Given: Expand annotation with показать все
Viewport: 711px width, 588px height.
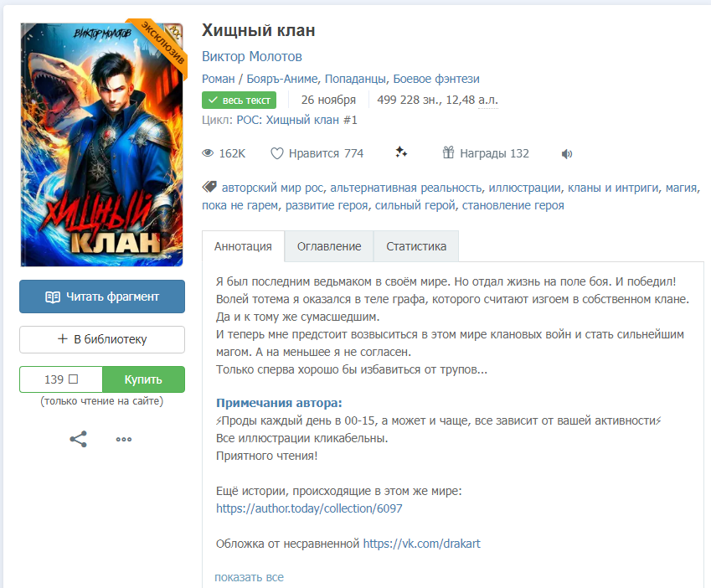Looking at the screenshot, I should coord(249,577).
